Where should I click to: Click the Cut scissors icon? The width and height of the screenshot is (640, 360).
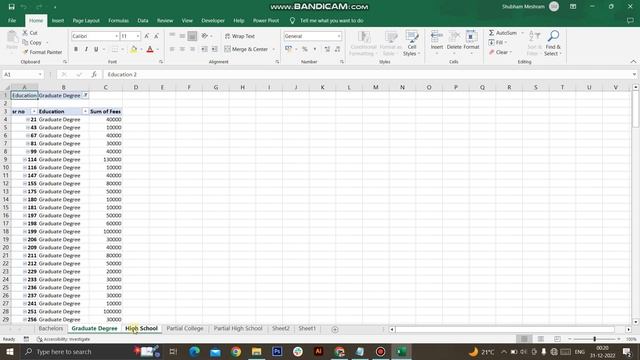click(x=25, y=33)
